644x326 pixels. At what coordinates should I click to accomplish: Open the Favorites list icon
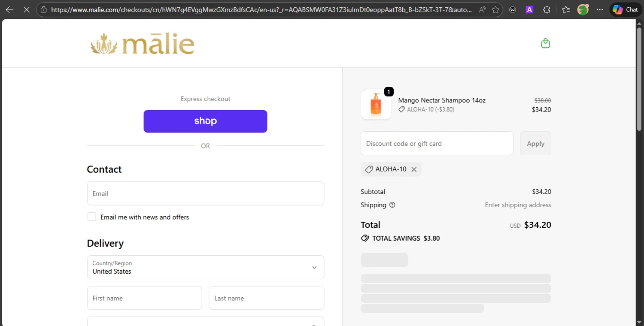tap(566, 9)
